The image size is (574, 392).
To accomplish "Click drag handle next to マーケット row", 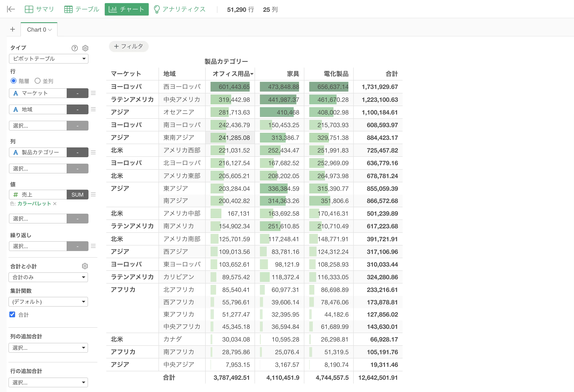I will pyautogui.click(x=93, y=93).
